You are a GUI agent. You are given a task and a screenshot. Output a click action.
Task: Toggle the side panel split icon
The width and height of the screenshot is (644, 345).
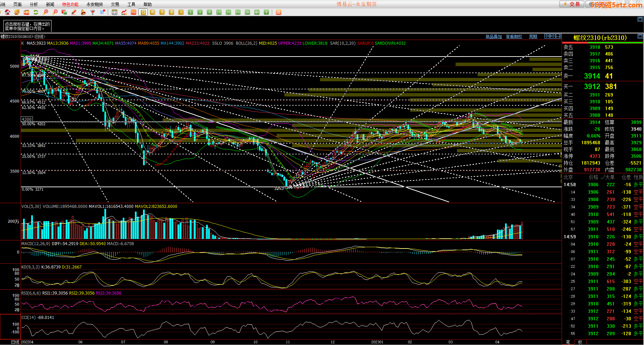pos(559,36)
